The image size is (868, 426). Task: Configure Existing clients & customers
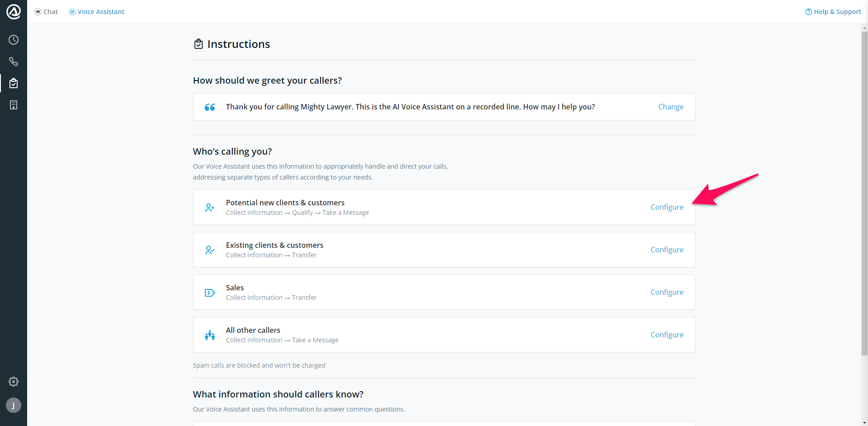[667, 250]
